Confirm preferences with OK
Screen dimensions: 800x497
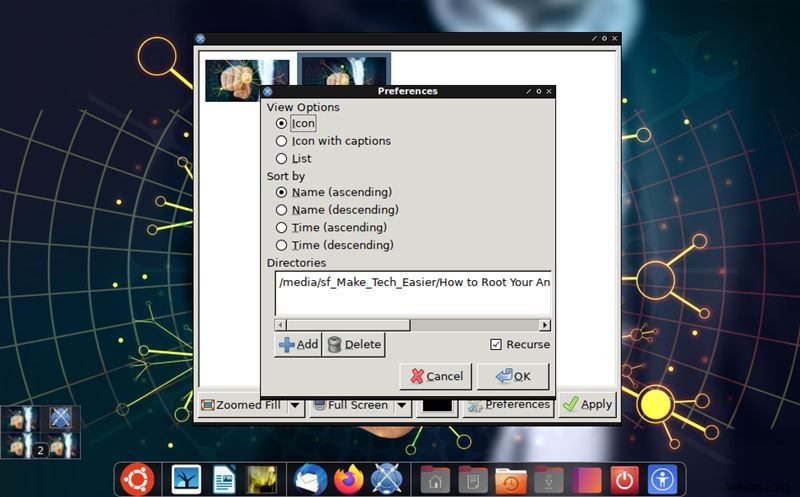(513, 377)
